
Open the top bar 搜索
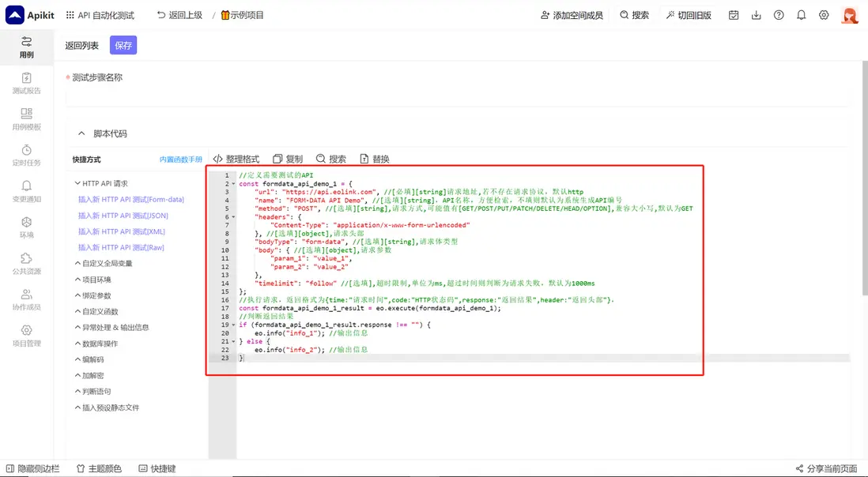pyautogui.click(x=634, y=15)
